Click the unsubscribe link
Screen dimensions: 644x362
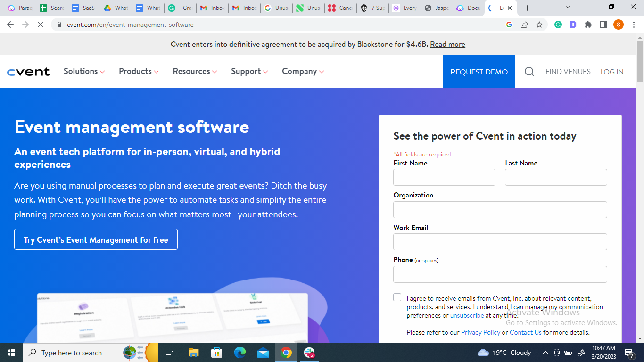[x=467, y=315]
